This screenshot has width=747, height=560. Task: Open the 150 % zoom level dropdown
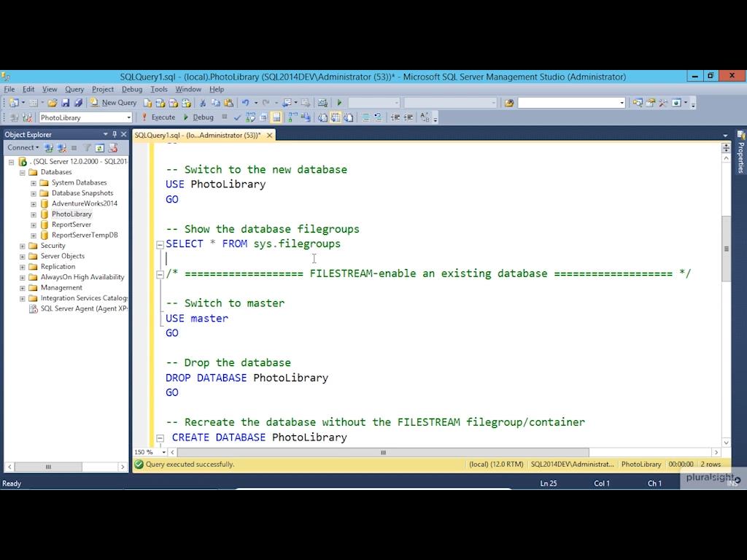[x=164, y=452]
